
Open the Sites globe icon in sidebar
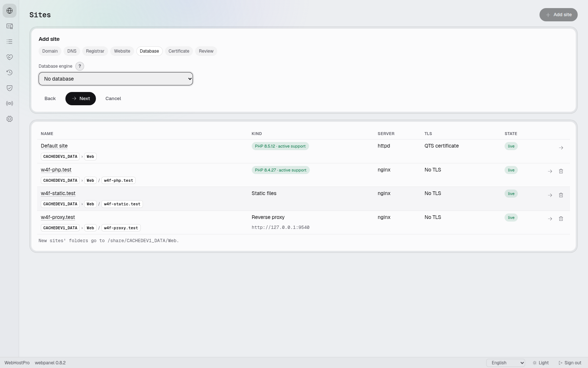coord(10,11)
